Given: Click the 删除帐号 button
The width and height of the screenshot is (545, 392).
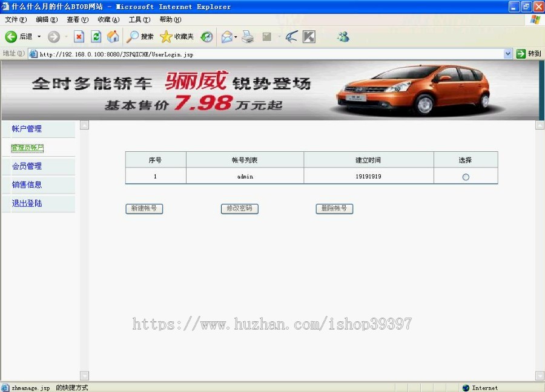Looking at the screenshot, I should pos(334,209).
